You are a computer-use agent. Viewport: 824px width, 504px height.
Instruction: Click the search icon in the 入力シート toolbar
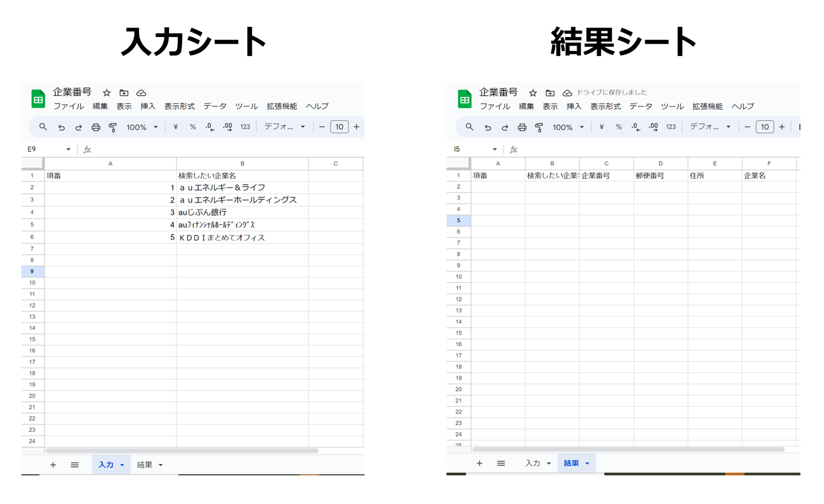[x=43, y=127]
